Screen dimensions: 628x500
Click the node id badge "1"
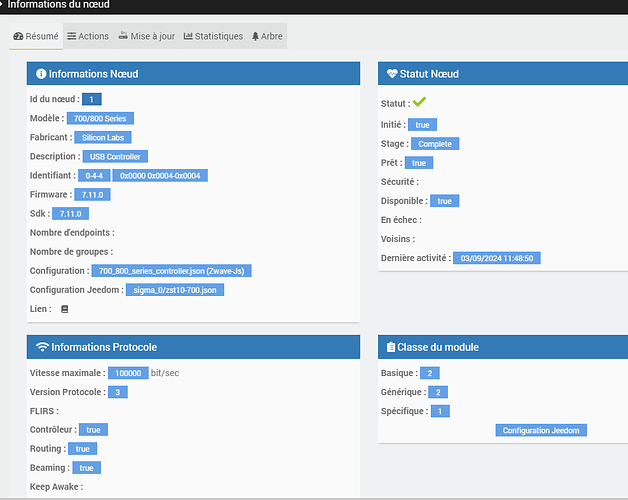tap(92, 99)
